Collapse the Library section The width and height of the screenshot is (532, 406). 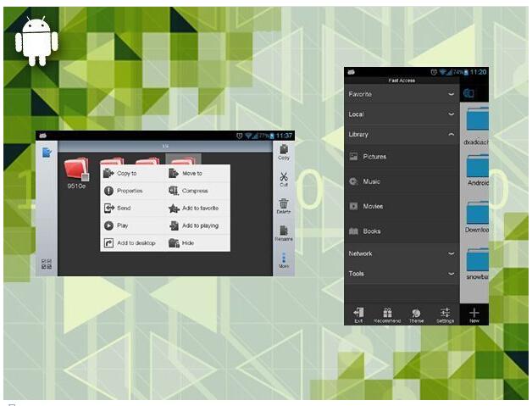[x=451, y=134]
